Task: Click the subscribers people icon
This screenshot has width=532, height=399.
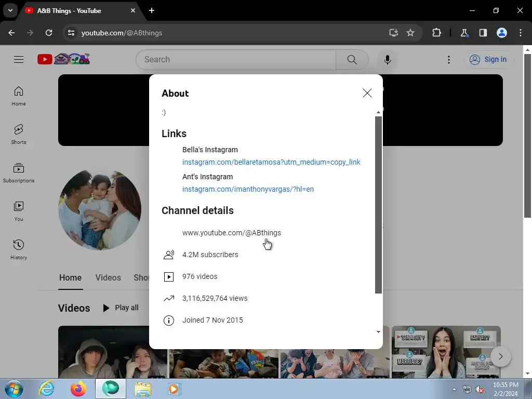Action: click(169, 255)
